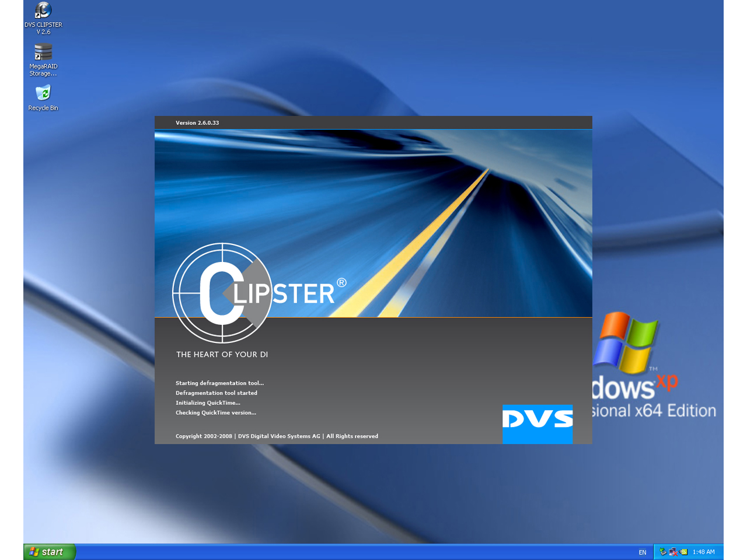Click THE HEART OF YOUR DI tagline
This screenshot has height=560, width=747.
tap(222, 354)
